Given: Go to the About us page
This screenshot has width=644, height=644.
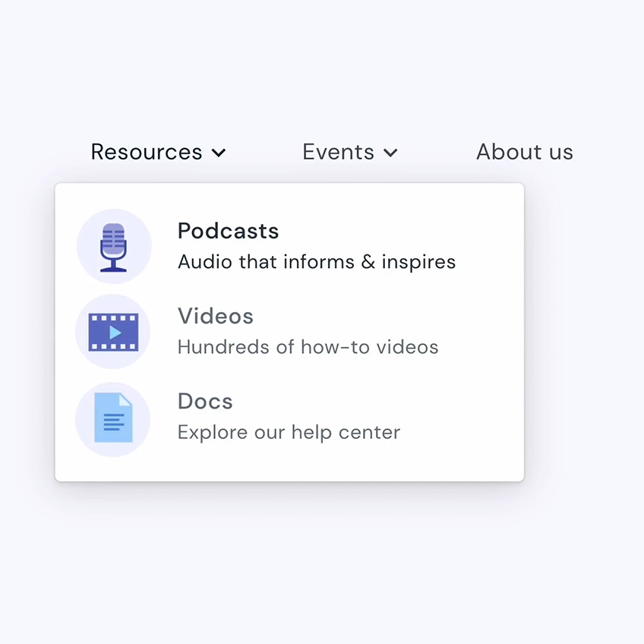Looking at the screenshot, I should pyautogui.click(x=524, y=152).
